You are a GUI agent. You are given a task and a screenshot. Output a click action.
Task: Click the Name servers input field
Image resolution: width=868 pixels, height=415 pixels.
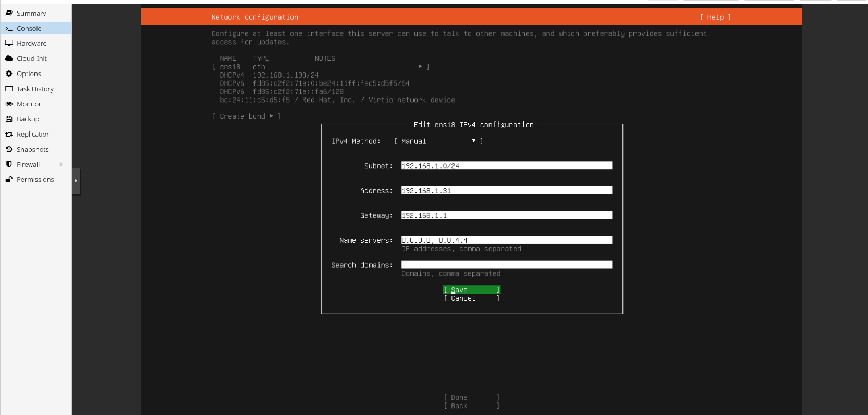(x=507, y=240)
